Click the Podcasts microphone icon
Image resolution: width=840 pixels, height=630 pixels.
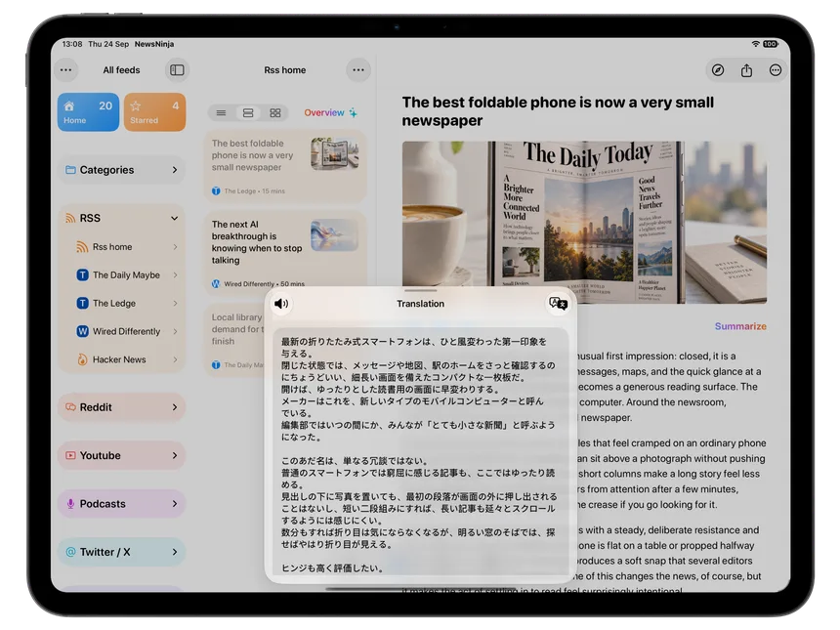[x=70, y=504]
